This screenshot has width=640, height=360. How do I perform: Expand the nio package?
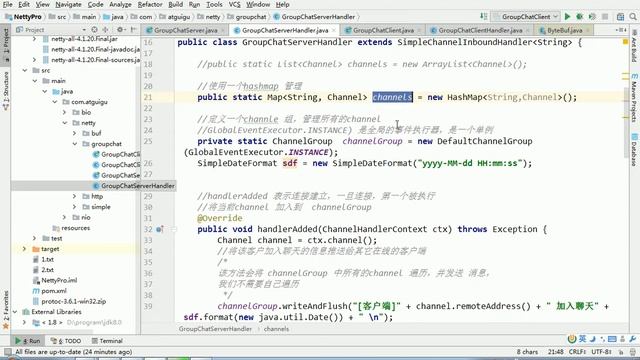tap(64, 217)
